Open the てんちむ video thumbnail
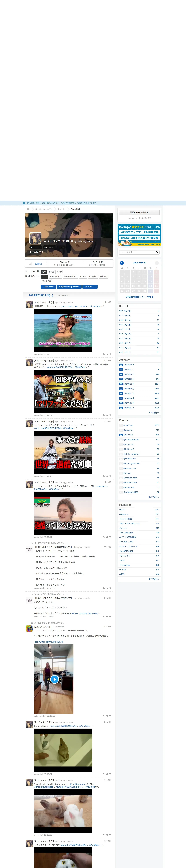This screenshot has width=186, height=868. click(x=63, y=330)
